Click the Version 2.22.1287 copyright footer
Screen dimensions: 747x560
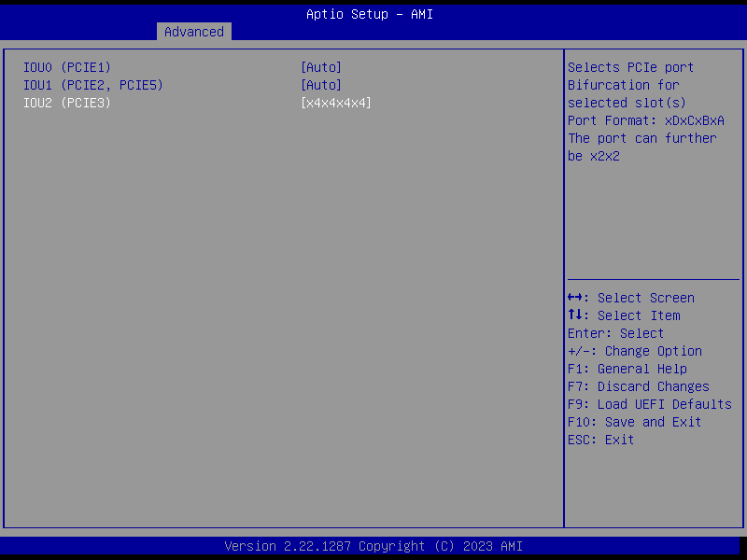click(373, 546)
